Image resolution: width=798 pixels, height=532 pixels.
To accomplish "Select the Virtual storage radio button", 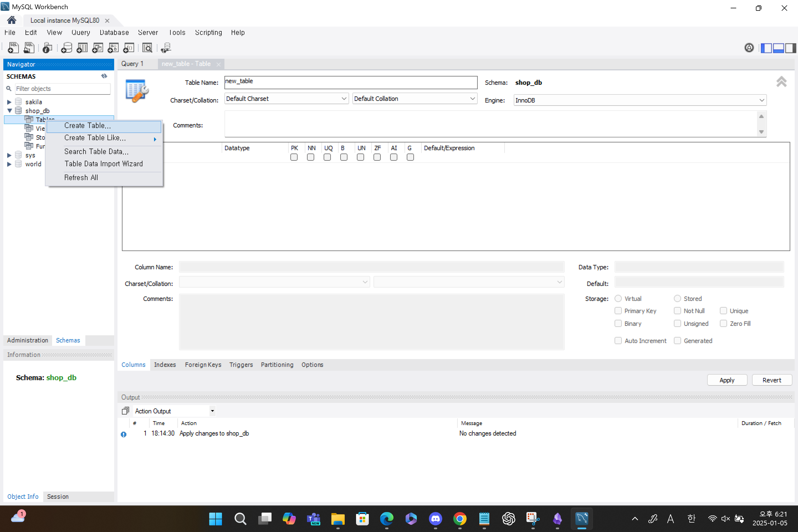I will (x=618, y=298).
